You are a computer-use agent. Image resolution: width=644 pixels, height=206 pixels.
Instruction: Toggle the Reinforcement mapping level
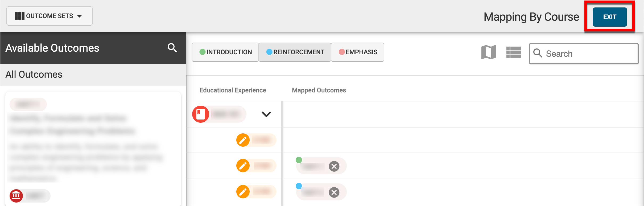point(295,52)
